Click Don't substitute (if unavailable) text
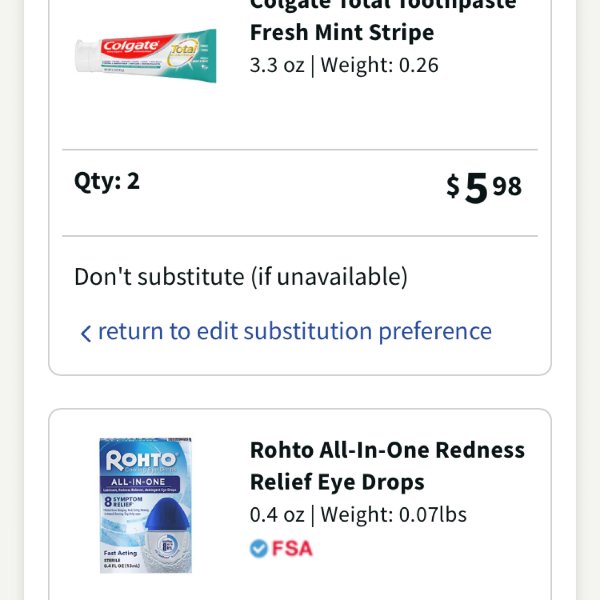600x600 pixels. pos(241,277)
